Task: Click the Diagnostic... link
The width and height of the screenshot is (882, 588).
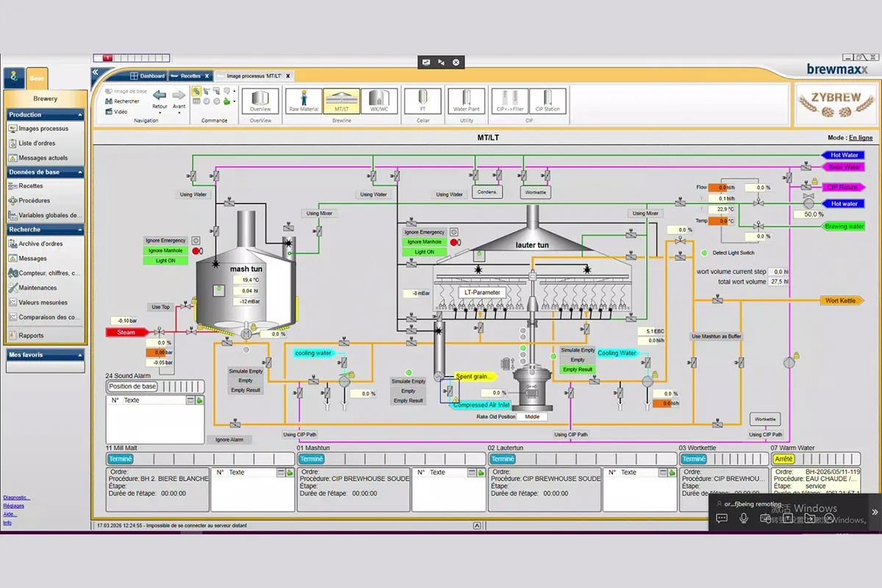Action: point(17,498)
